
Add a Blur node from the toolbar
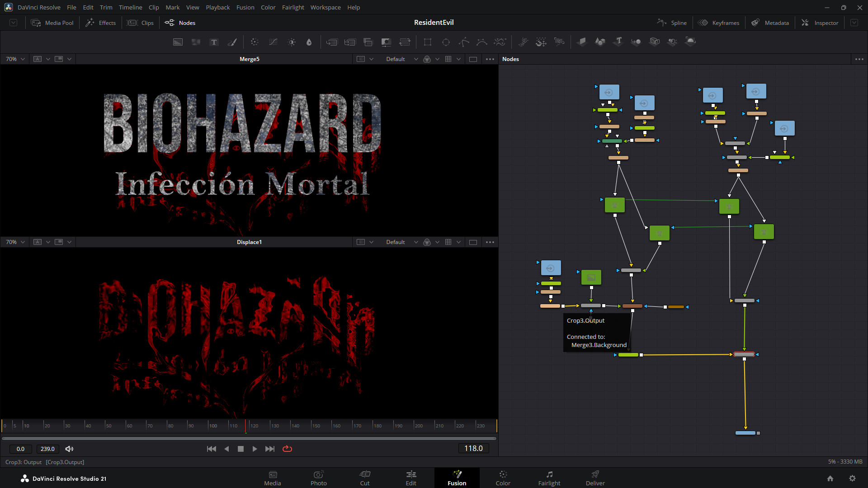tap(309, 42)
